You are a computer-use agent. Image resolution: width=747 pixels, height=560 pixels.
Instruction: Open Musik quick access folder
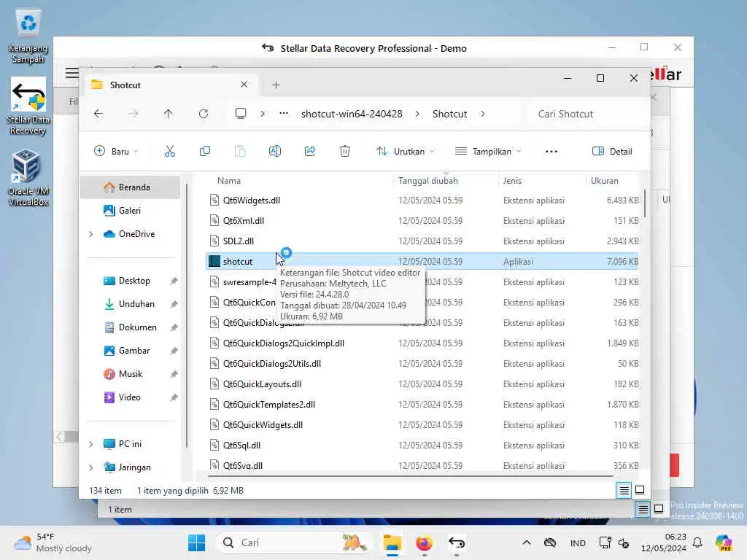click(130, 374)
